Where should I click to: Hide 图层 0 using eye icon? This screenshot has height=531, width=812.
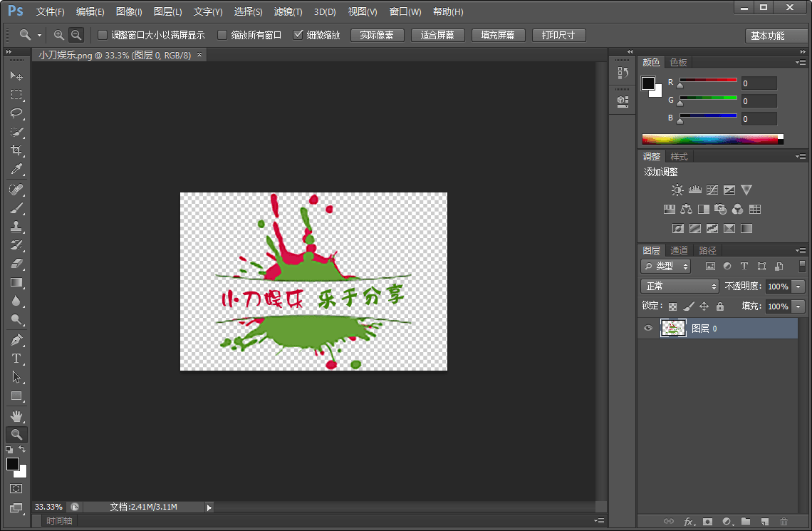pyautogui.click(x=648, y=329)
